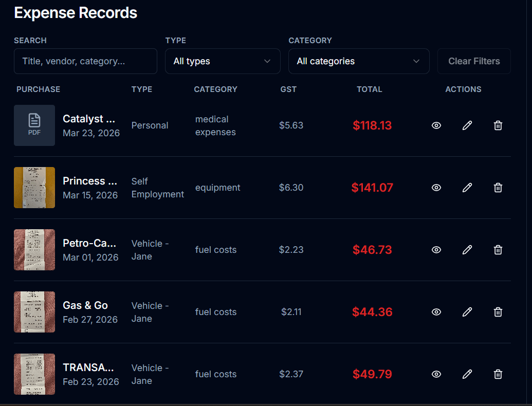
Task: Open the Princess receipt thumbnail image
Action: coord(34,188)
